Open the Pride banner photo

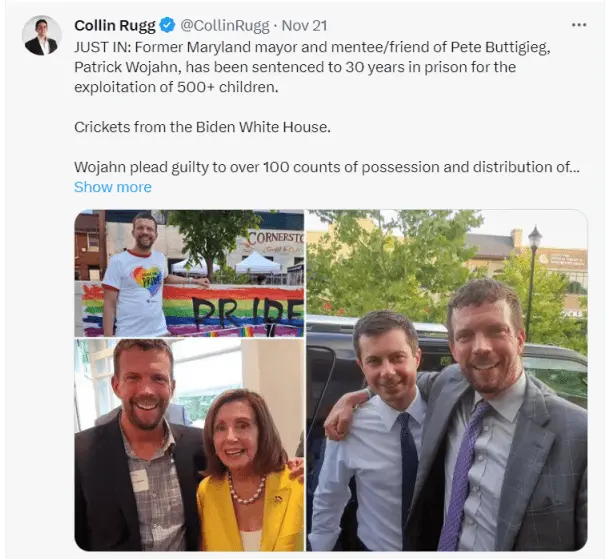tap(189, 273)
